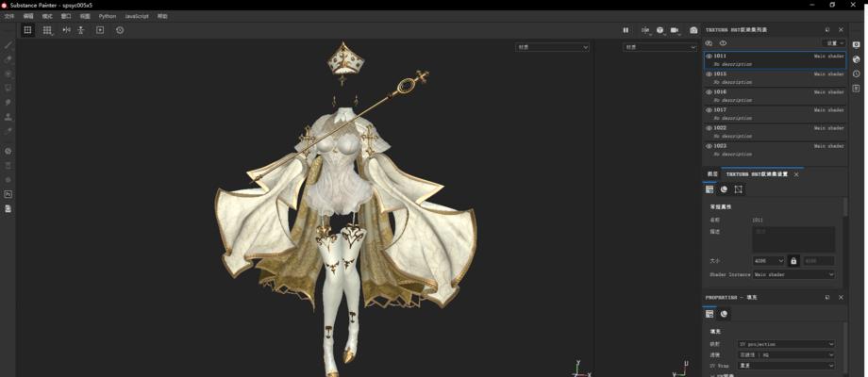Click the gear-shaped plugin icon in left toolbar
868x377 pixels.
pyautogui.click(x=8, y=180)
